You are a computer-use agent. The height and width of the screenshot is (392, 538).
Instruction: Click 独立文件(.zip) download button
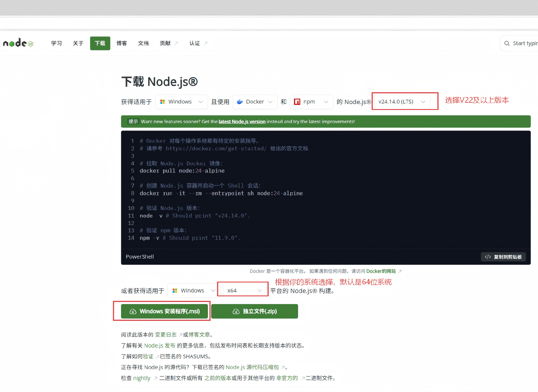tap(255, 312)
